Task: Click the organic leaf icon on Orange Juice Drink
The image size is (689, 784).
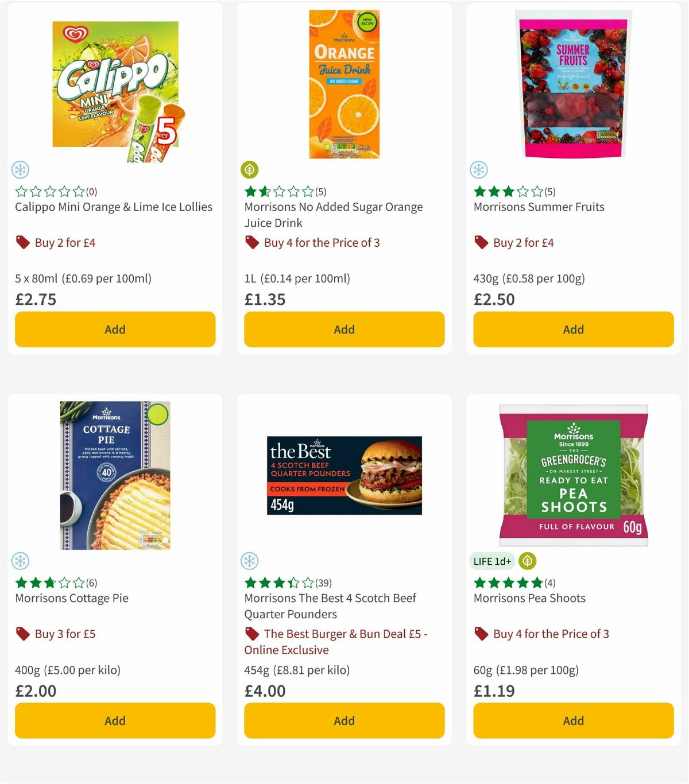Action: click(249, 169)
